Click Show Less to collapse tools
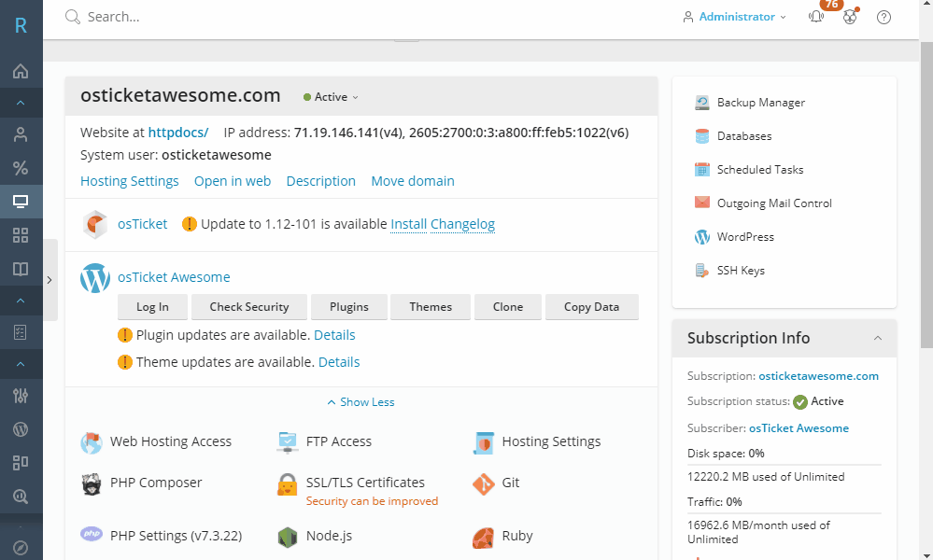933x560 pixels. 360,402
